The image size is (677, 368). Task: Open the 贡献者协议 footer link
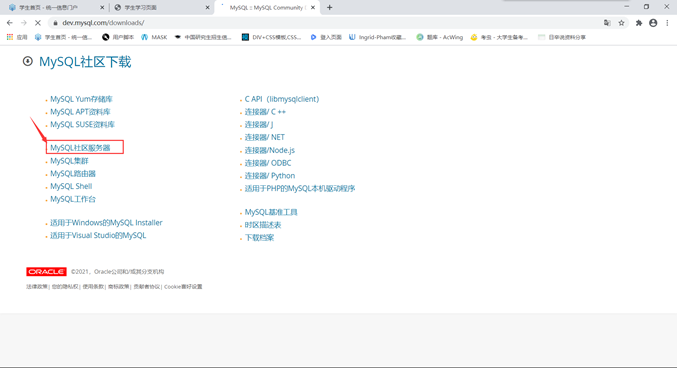click(x=146, y=287)
